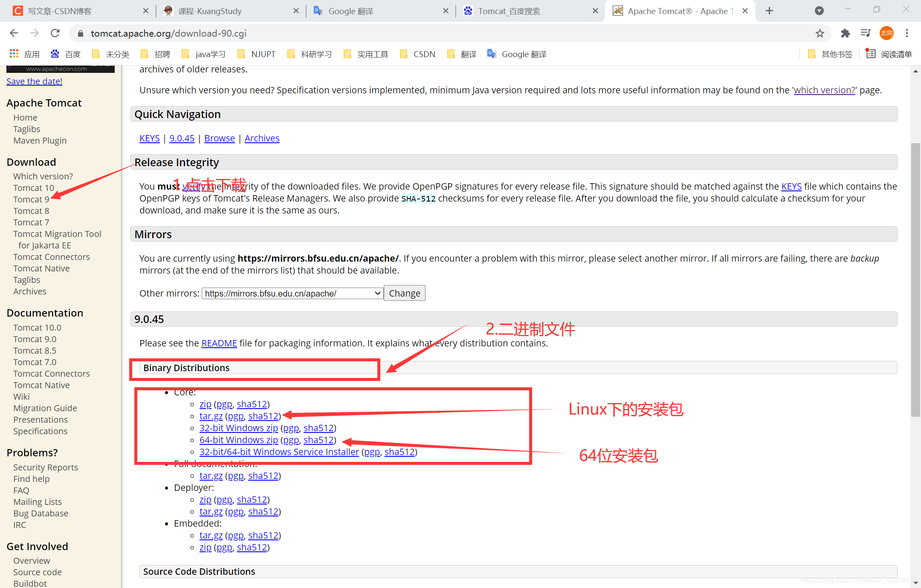921x588 pixels.
Task: Open Which version? in sidebar
Action: pos(43,176)
